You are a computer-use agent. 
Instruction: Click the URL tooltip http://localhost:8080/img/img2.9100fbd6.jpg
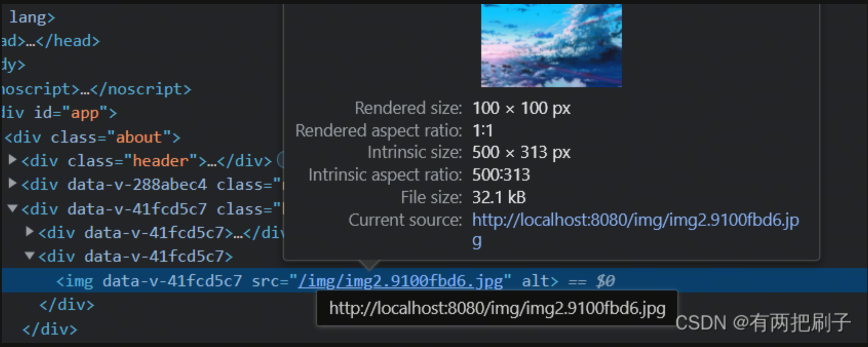(497, 308)
